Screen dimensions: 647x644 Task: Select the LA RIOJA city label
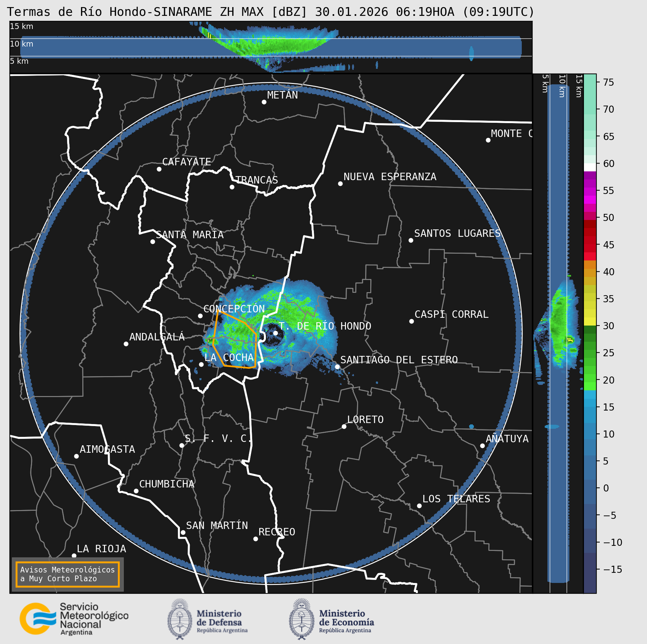click(x=102, y=549)
